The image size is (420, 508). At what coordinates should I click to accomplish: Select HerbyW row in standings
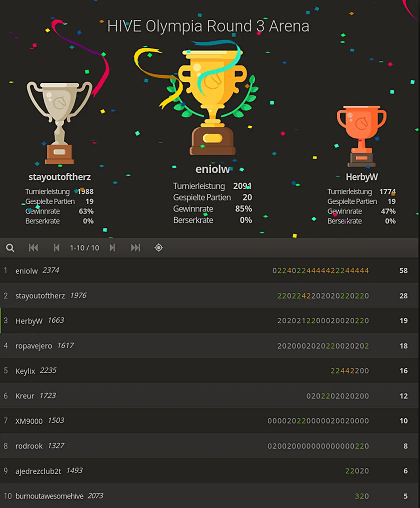[210, 321]
